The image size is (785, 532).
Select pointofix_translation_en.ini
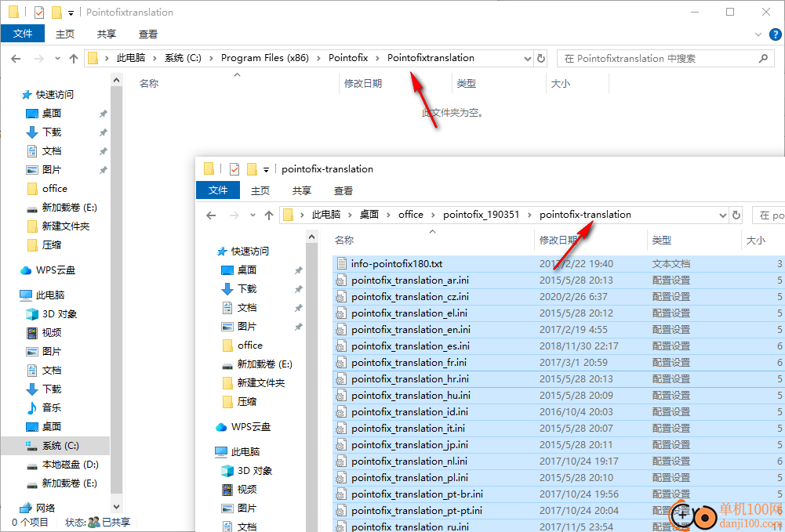[x=410, y=330]
